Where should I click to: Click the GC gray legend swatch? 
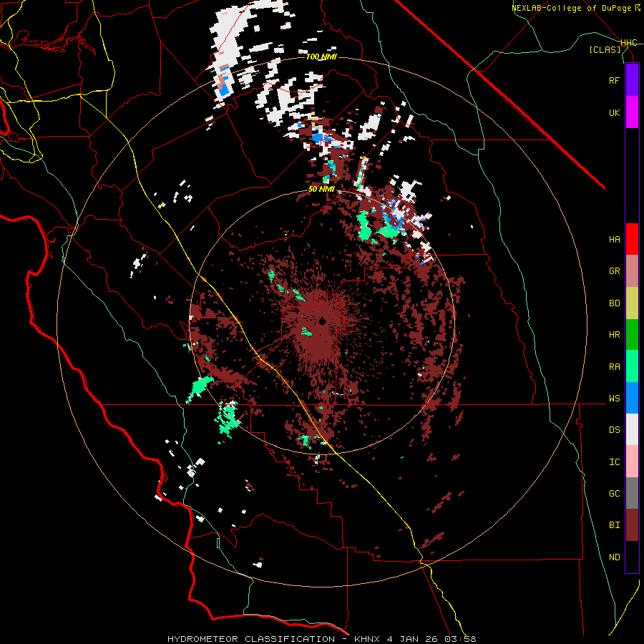632,493
